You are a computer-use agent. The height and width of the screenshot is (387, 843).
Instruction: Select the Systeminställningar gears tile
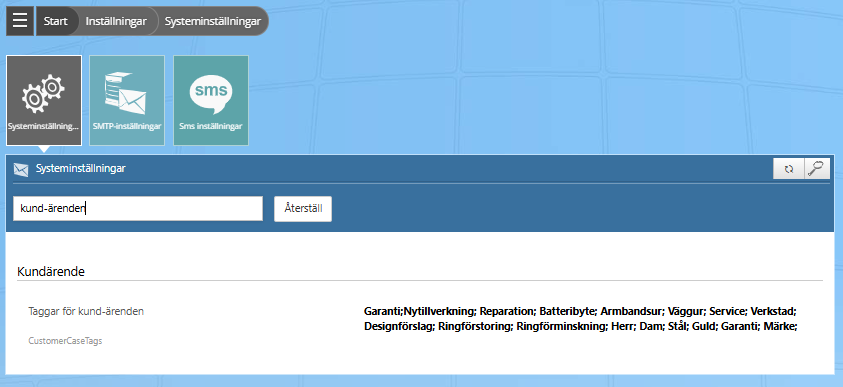[x=44, y=101]
